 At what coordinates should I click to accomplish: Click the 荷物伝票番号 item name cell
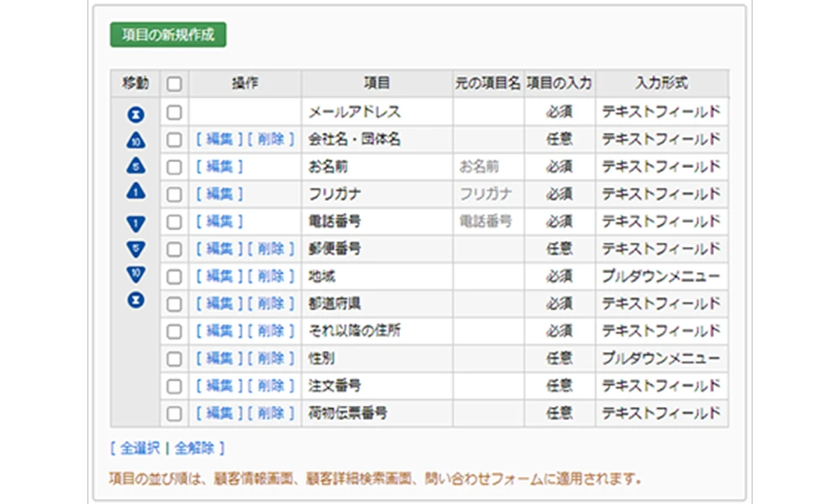[x=377, y=413]
